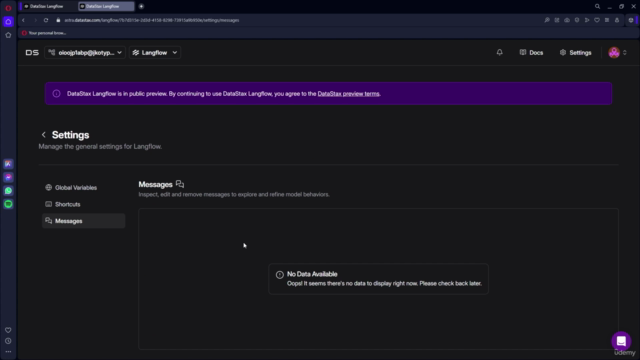Screen dimensions: 640x360
Task: Click the No Data Available alert icon
Action: tap(280, 275)
